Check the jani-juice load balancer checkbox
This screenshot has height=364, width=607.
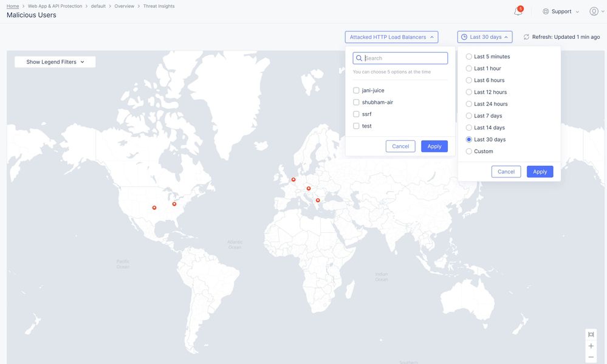356,91
